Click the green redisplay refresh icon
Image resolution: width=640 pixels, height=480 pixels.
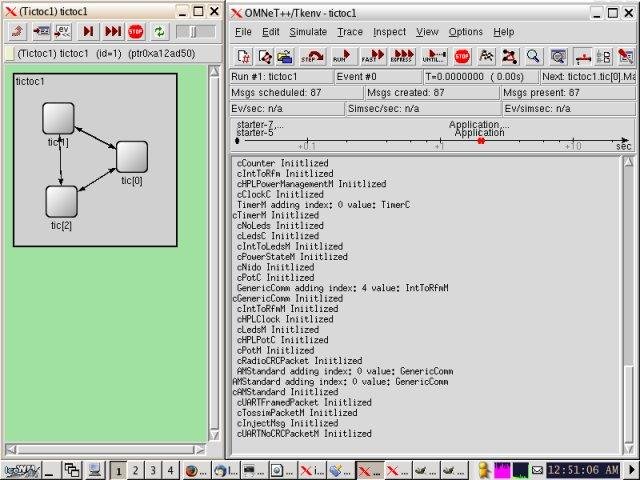(x=159, y=31)
